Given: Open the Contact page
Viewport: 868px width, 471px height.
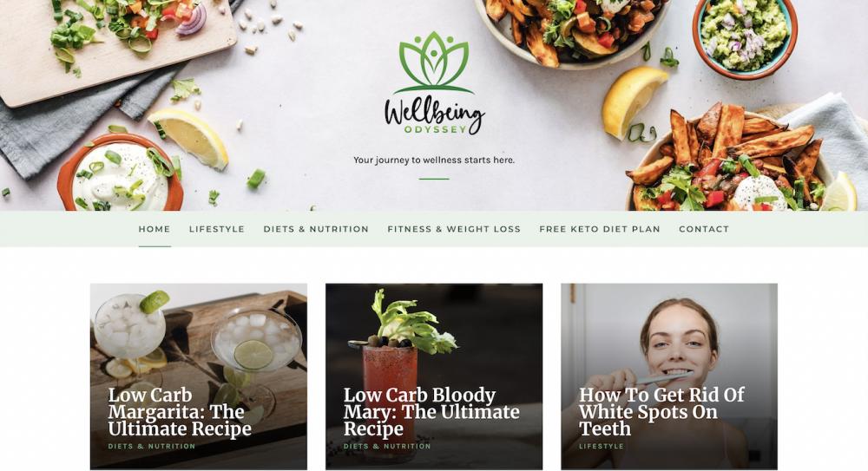Looking at the screenshot, I should (x=704, y=229).
